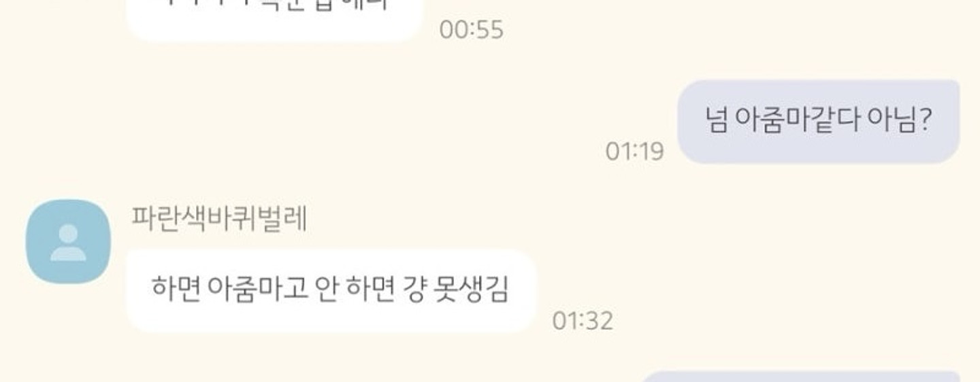Image resolution: width=980 pixels, height=382 pixels.
Task: Tap the cut-off sent bubble at bottom
Action: point(800,377)
